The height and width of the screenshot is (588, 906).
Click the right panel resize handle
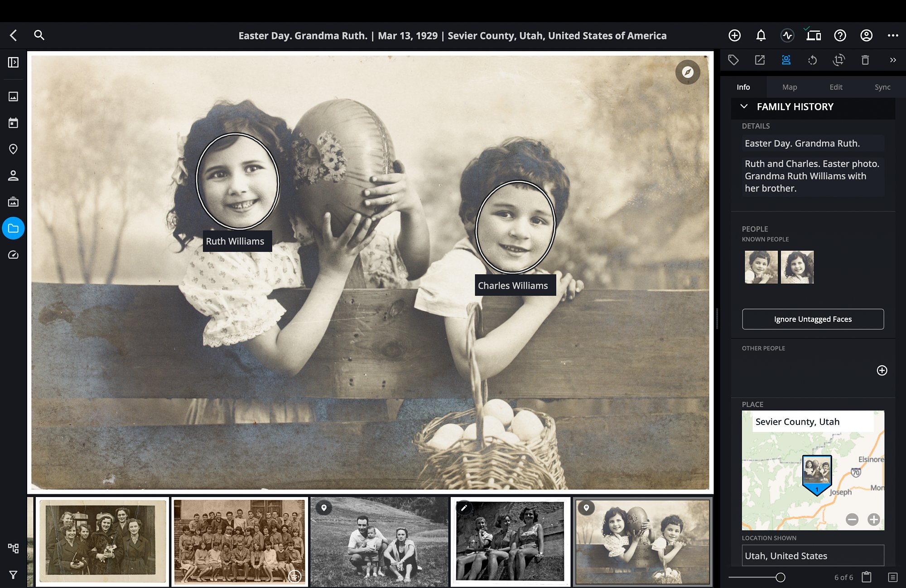[x=717, y=319]
